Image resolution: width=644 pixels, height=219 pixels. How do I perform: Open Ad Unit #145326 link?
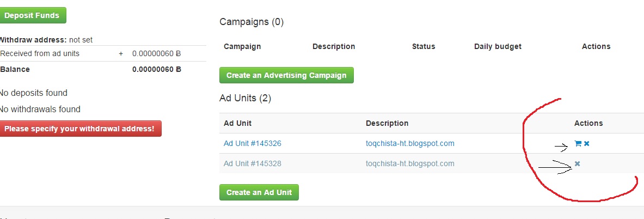253,143
